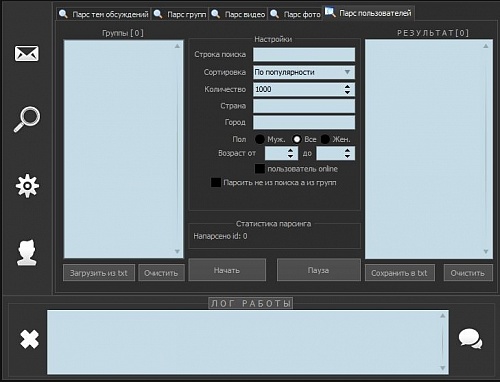The height and width of the screenshot is (382, 500).
Task: Switch to Парс фото tab
Action: pos(295,14)
